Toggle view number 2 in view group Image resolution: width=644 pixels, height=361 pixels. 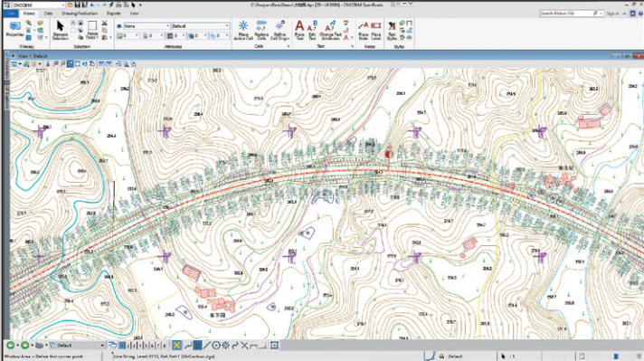point(128,346)
